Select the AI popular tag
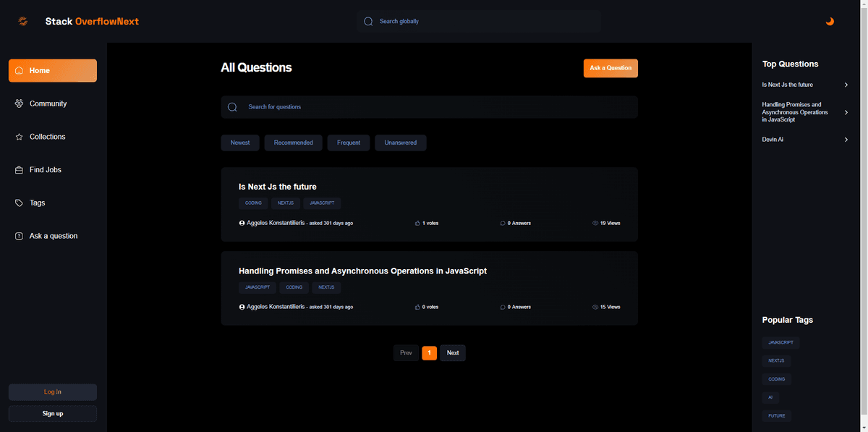The height and width of the screenshot is (432, 868). click(770, 397)
